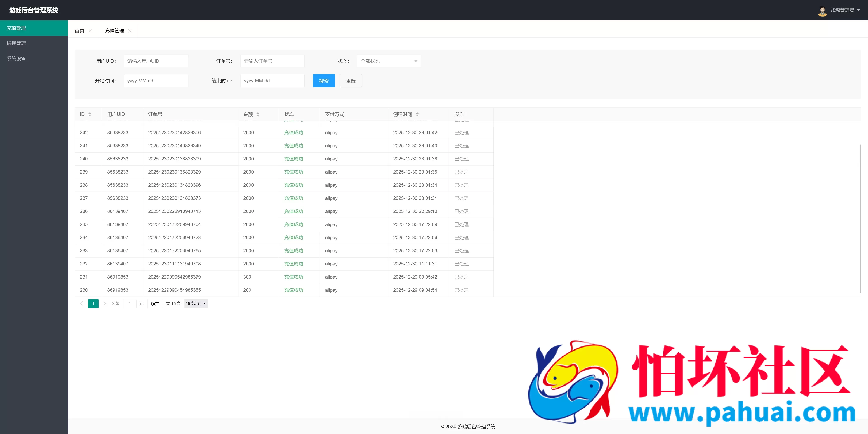The width and height of the screenshot is (868, 434).
Task: Go to next page arrow
Action: click(x=105, y=303)
